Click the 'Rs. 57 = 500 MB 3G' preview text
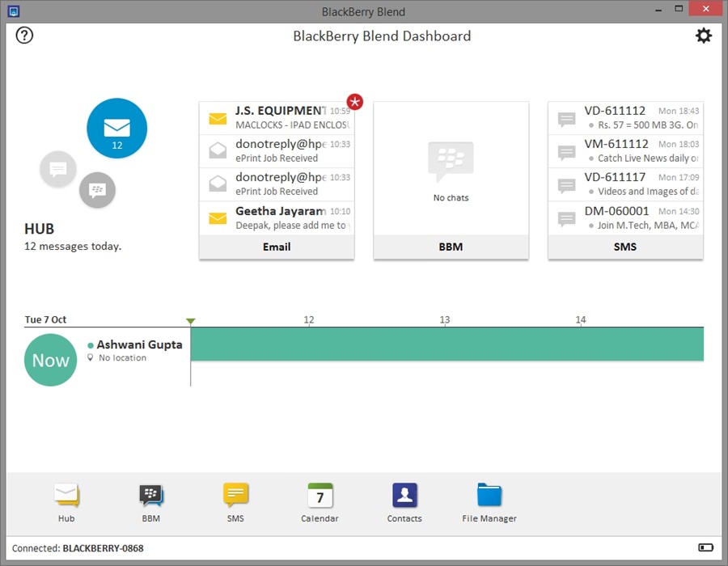This screenshot has height=566, width=728. point(648,125)
